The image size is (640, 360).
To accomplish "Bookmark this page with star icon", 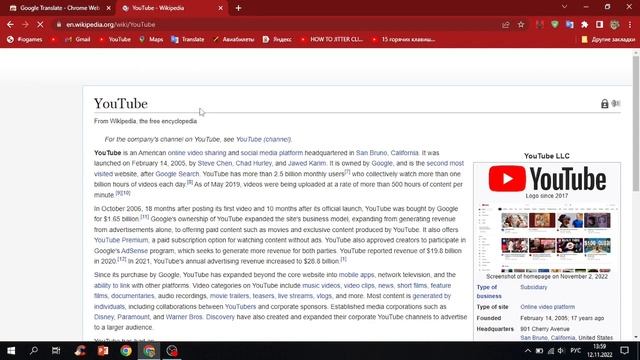I will click(521, 25).
